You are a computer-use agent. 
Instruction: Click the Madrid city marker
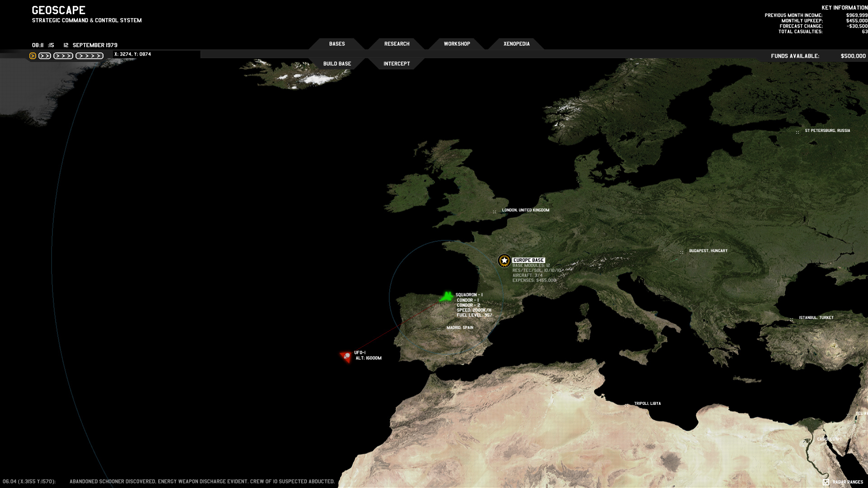tap(439, 329)
